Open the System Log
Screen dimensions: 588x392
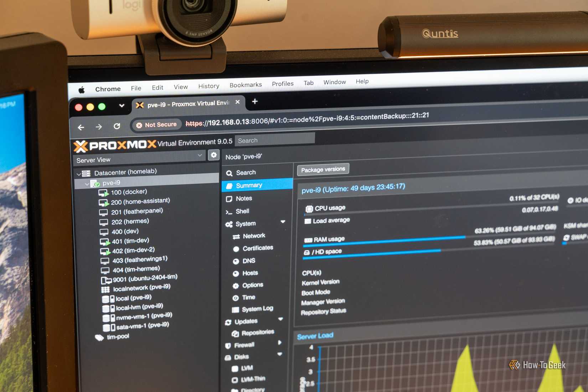coord(252,309)
